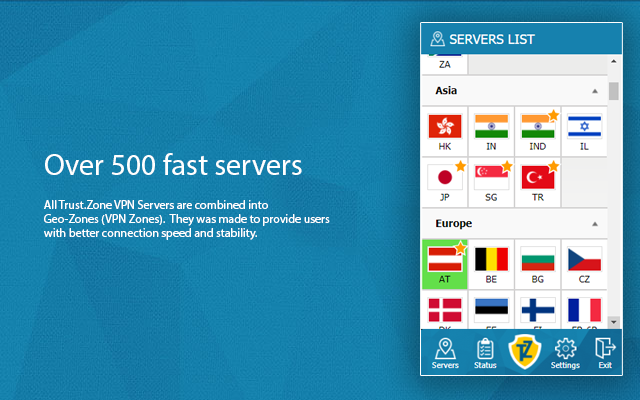640x400 pixels.
Task: Click the Europe group header text
Action: tap(453, 223)
